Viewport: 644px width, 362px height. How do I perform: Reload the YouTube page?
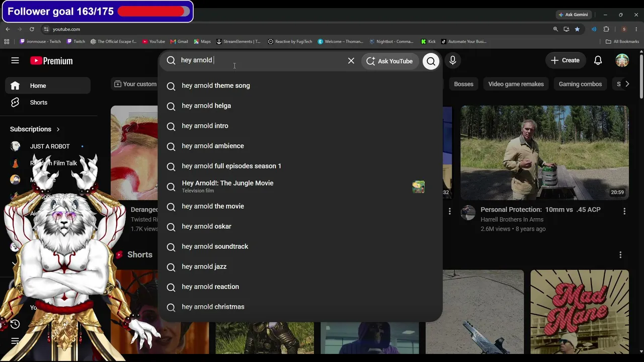[x=32, y=29]
